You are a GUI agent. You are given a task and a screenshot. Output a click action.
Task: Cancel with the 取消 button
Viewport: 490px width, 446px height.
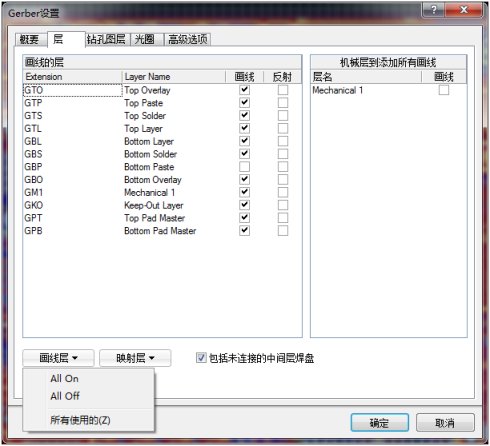pyautogui.click(x=445, y=423)
